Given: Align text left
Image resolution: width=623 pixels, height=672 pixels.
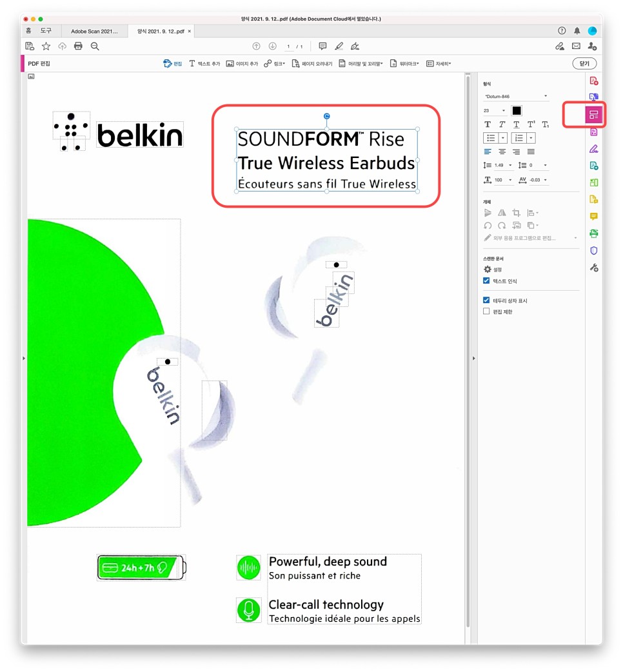Looking at the screenshot, I should point(488,152).
